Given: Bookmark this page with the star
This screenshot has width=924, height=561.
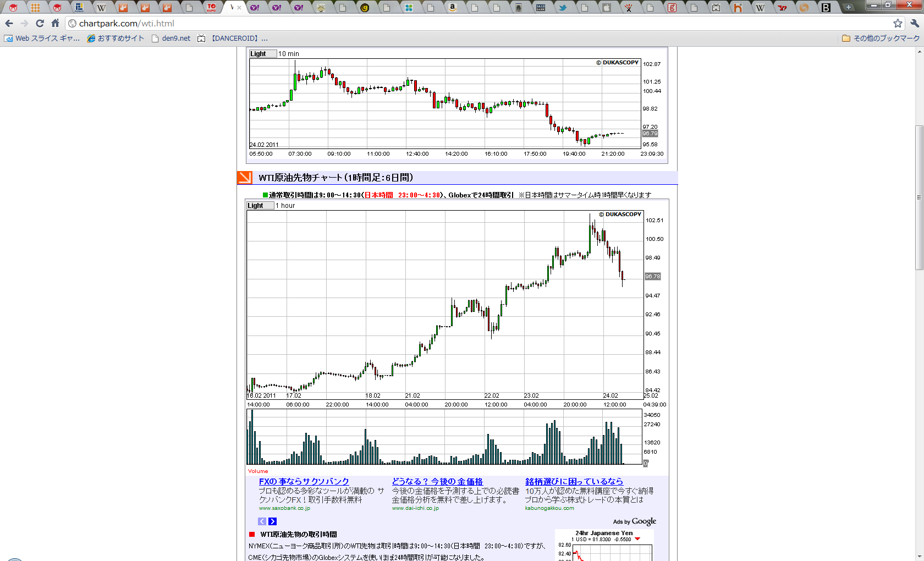Looking at the screenshot, I should coord(898,23).
